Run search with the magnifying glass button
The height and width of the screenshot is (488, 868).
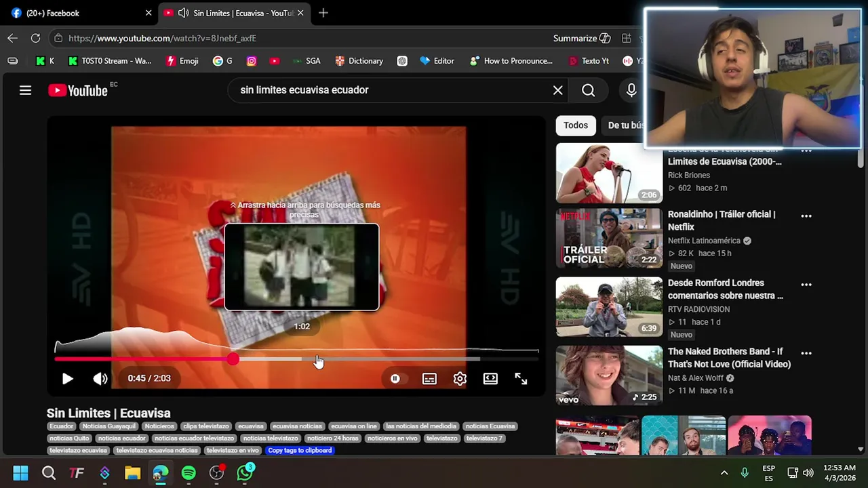pyautogui.click(x=588, y=90)
